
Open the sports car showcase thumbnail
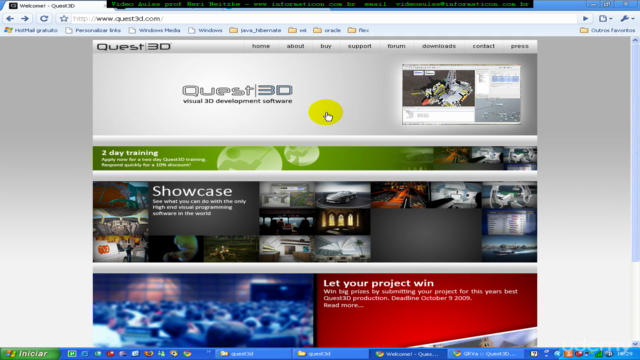(343, 195)
